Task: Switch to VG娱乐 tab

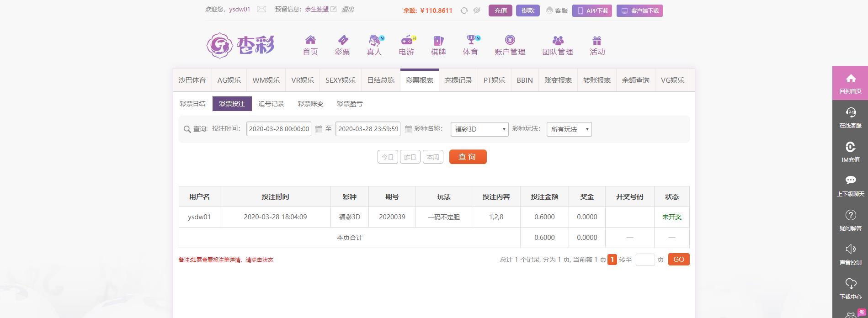Action: [673, 80]
